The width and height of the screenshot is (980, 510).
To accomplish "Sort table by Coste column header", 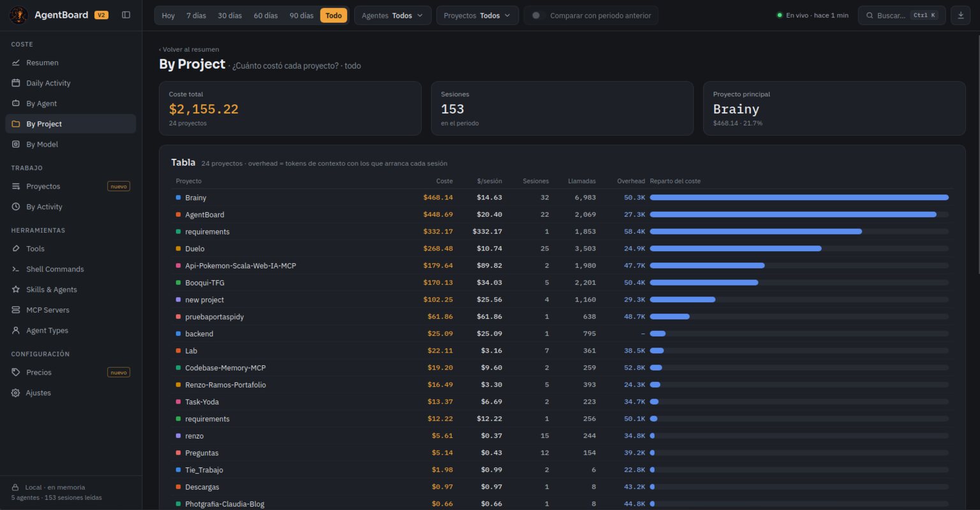I will pos(445,181).
